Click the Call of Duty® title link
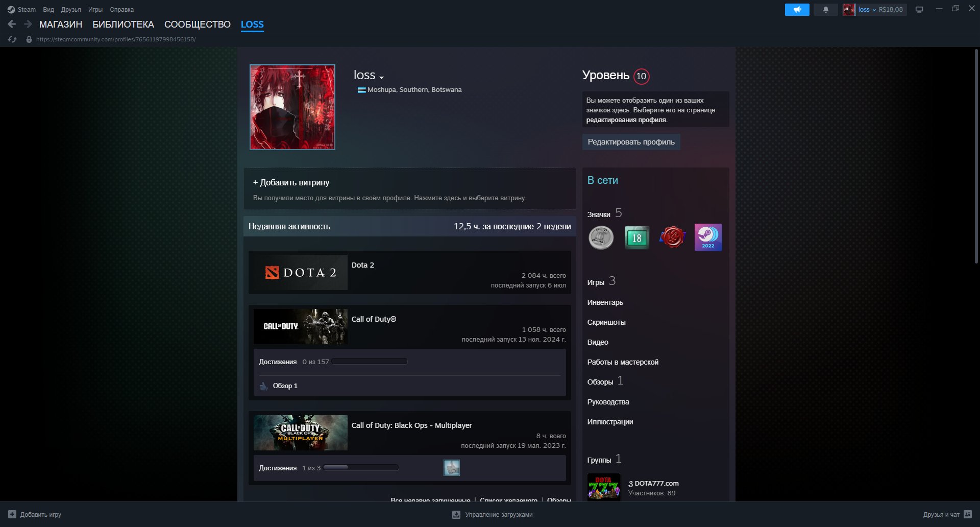Screen dimensions: 980x527 (374, 319)
